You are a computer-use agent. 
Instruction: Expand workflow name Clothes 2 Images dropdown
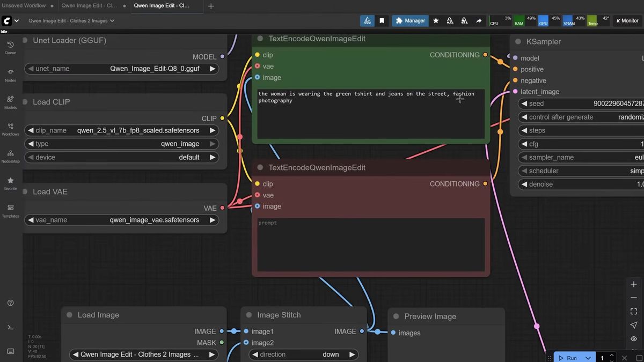pos(71,21)
